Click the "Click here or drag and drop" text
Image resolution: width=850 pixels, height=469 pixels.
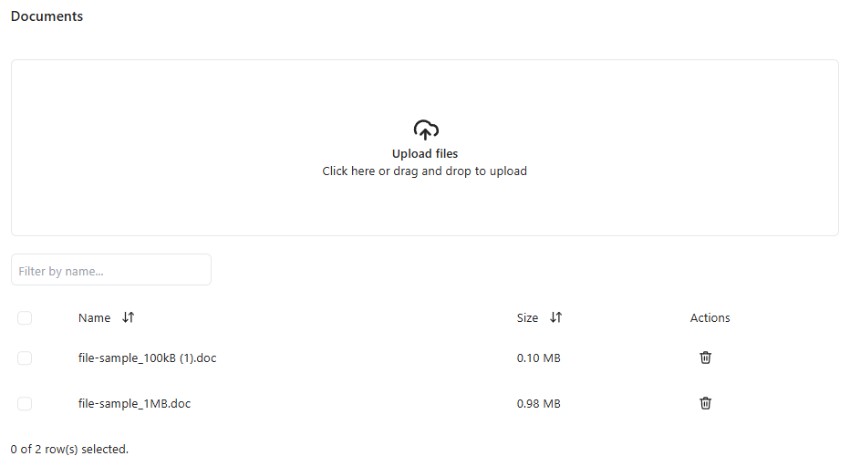(424, 171)
